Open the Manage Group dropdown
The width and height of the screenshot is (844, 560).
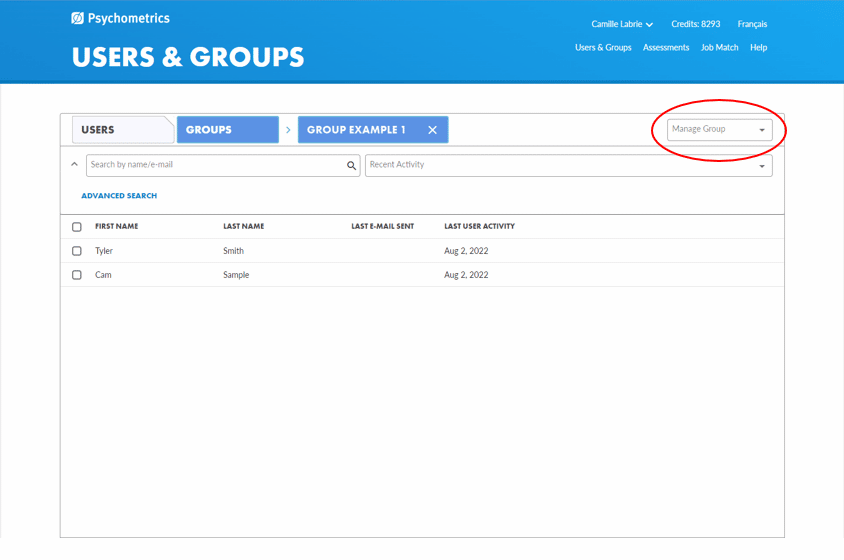(719, 130)
